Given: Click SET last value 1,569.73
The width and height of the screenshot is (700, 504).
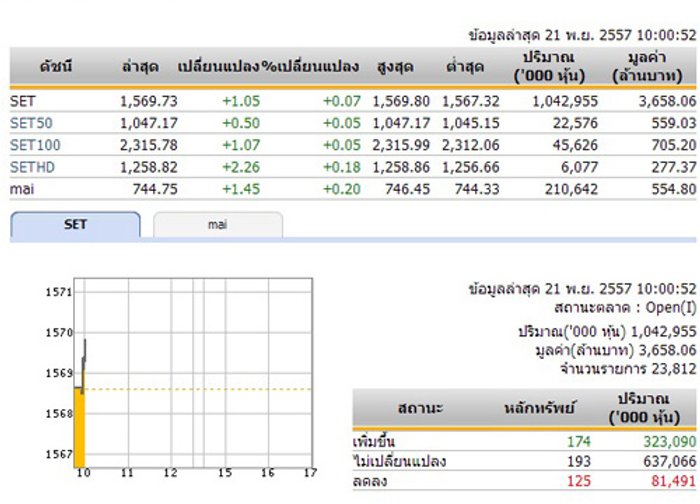Looking at the screenshot, I should (149, 101).
